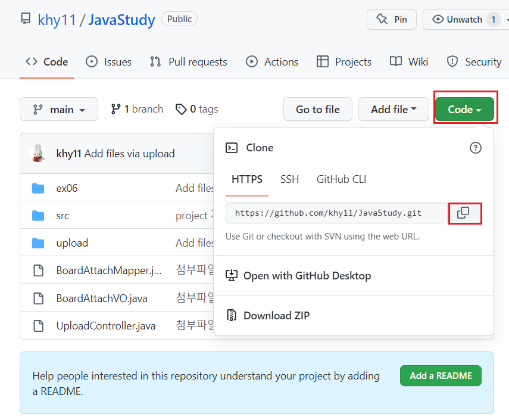The width and height of the screenshot is (509, 420).
Task: Open the BoardAttachVO.java file
Action: [102, 298]
